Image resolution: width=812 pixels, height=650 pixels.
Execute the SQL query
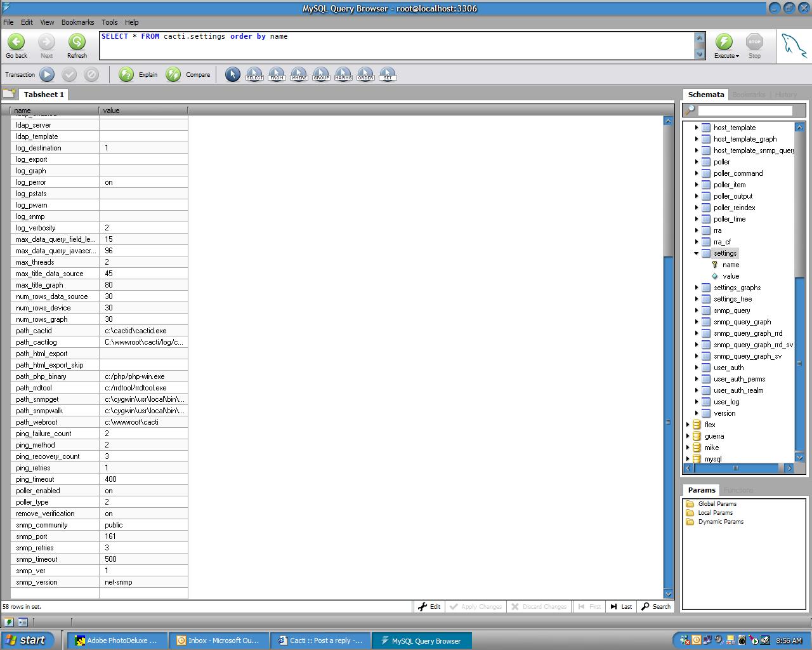pyautogui.click(x=724, y=42)
